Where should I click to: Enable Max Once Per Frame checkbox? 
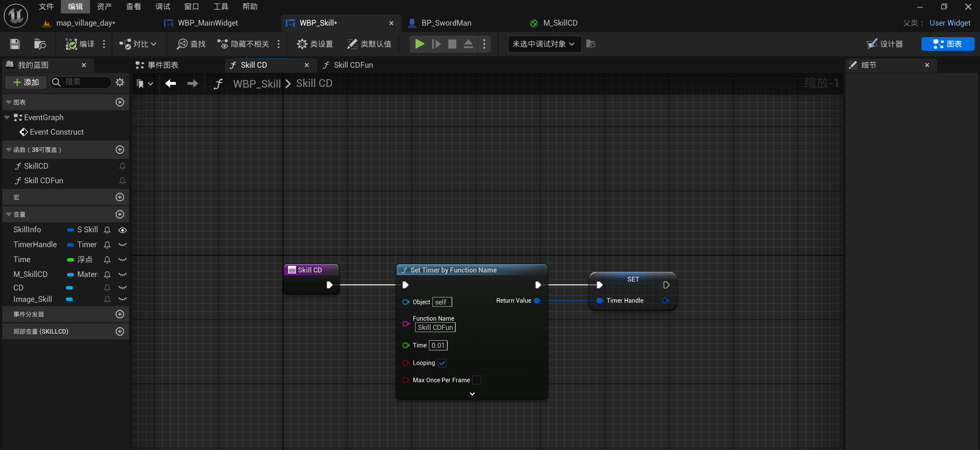pos(476,380)
